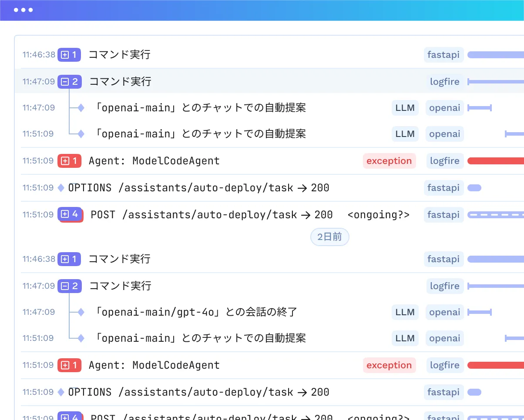Click diamond icon of OPTIONS row below 2日前

(x=61, y=392)
